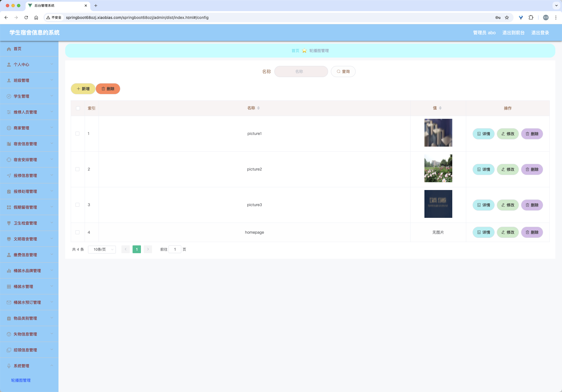Click the 首页 breadcrumb link
This screenshot has width=562, height=392.
tap(295, 51)
